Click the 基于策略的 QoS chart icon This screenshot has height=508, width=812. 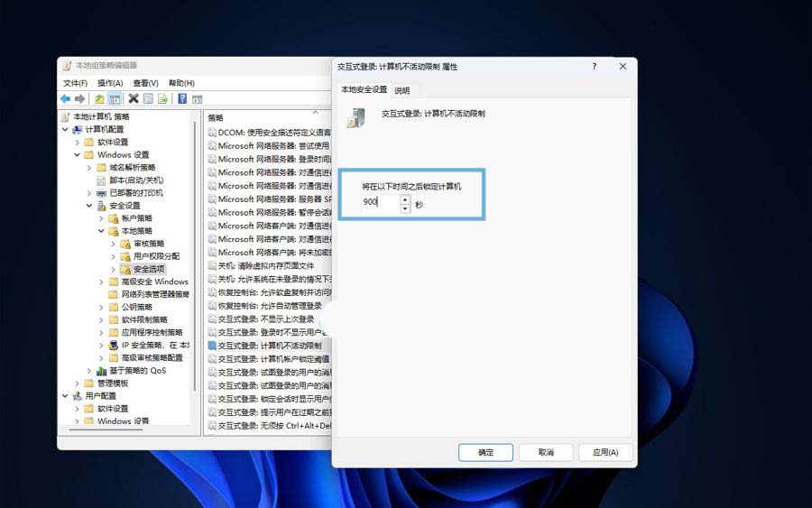click(102, 370)
